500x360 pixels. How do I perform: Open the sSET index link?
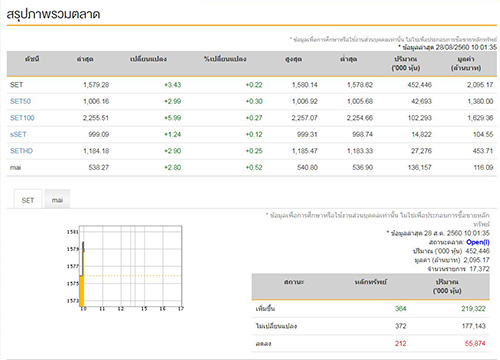point(18,134)
